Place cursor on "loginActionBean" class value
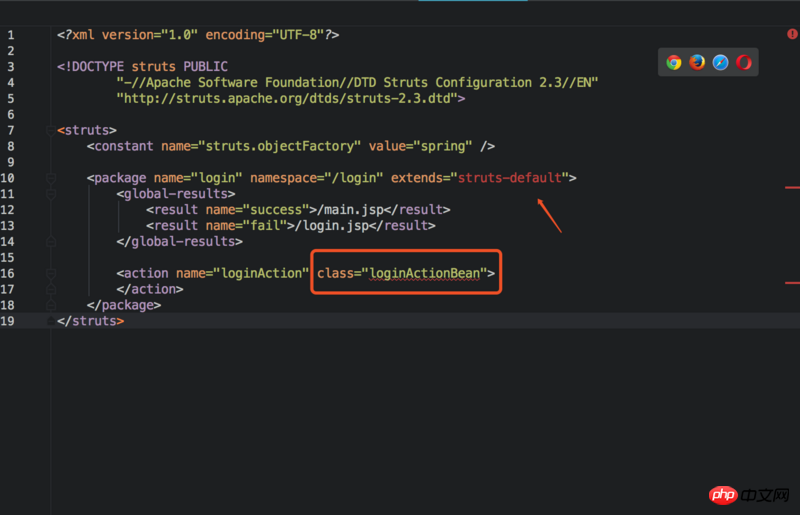This screenshot has width=800, height=515. click(424, 274)
